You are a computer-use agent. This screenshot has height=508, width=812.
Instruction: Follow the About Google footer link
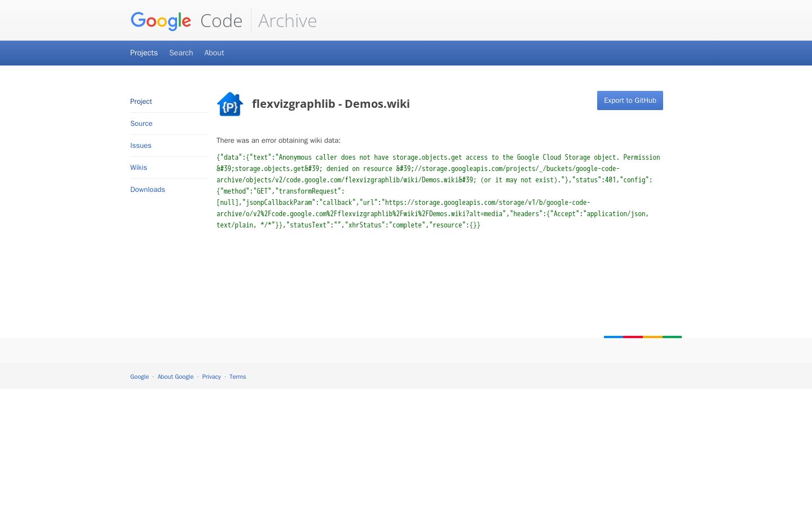click(x=175, y=377)
